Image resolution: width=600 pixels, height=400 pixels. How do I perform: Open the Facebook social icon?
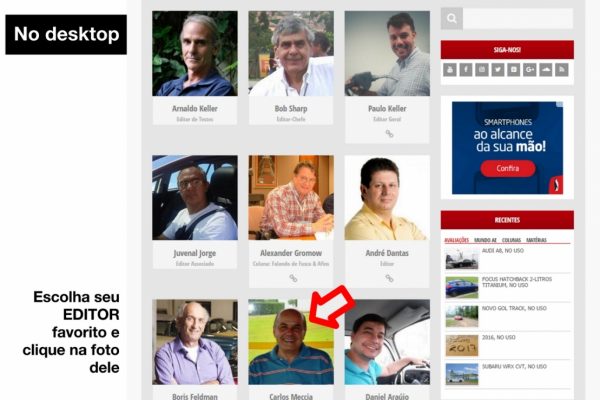(x=466, y=70)
